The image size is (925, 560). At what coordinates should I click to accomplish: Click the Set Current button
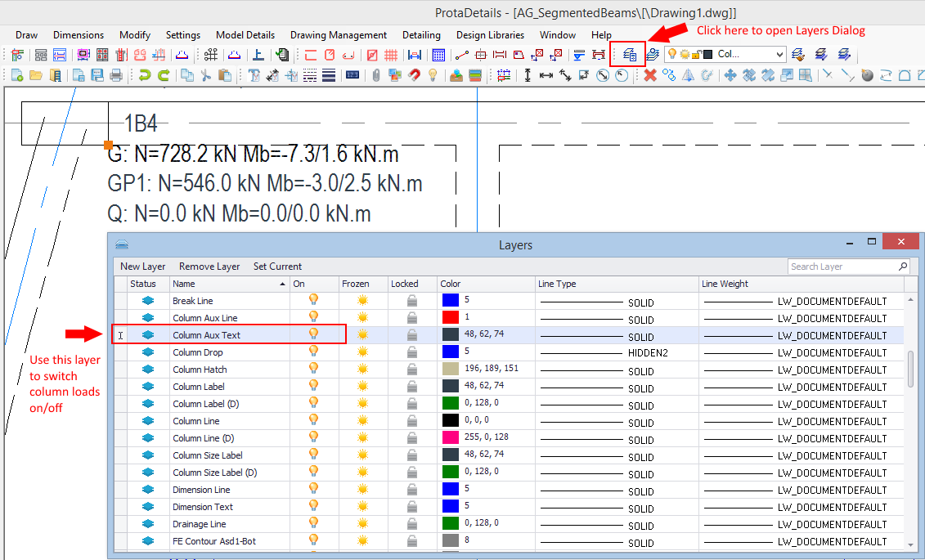click(277, 267)
